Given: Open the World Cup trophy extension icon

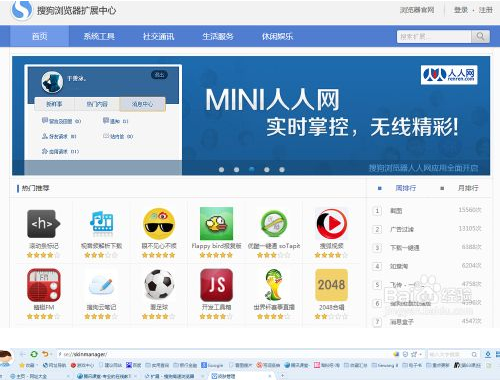Looking at the screenshot, I should 274,285.
